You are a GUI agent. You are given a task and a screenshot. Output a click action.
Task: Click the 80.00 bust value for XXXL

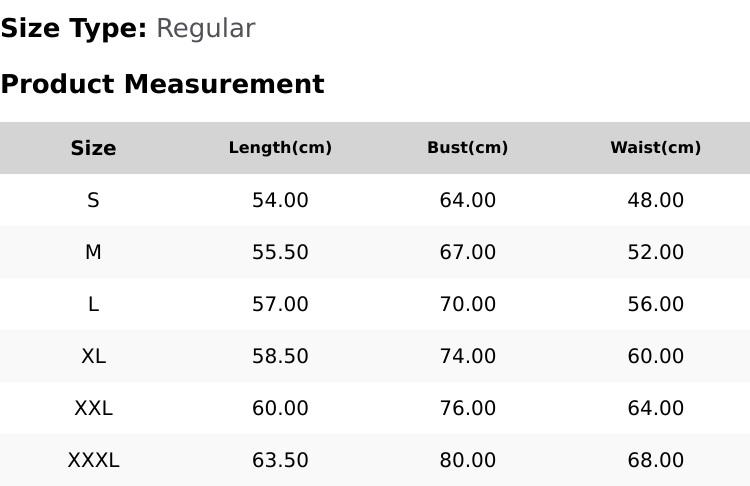(x=468, y=461)
